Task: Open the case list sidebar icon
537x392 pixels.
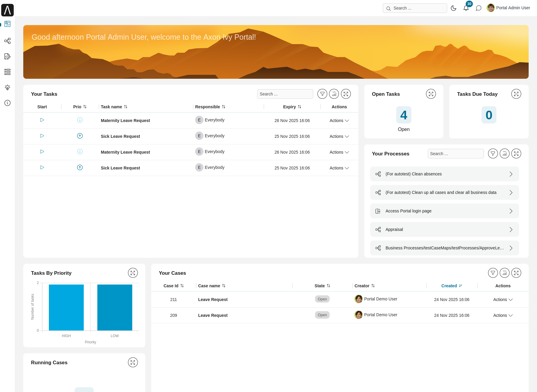Action: pyautogui.click(x=7, y=72)
